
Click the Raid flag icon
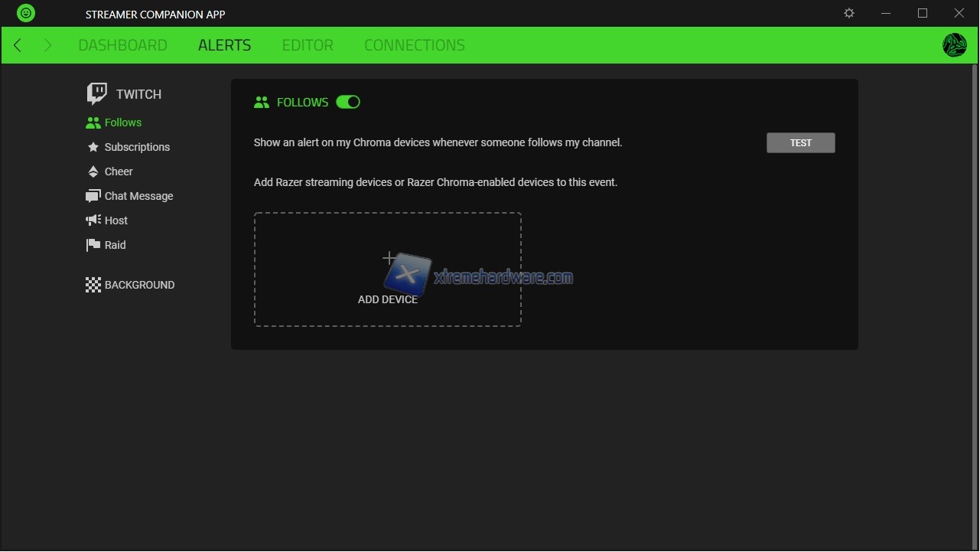tap(93, 245)
